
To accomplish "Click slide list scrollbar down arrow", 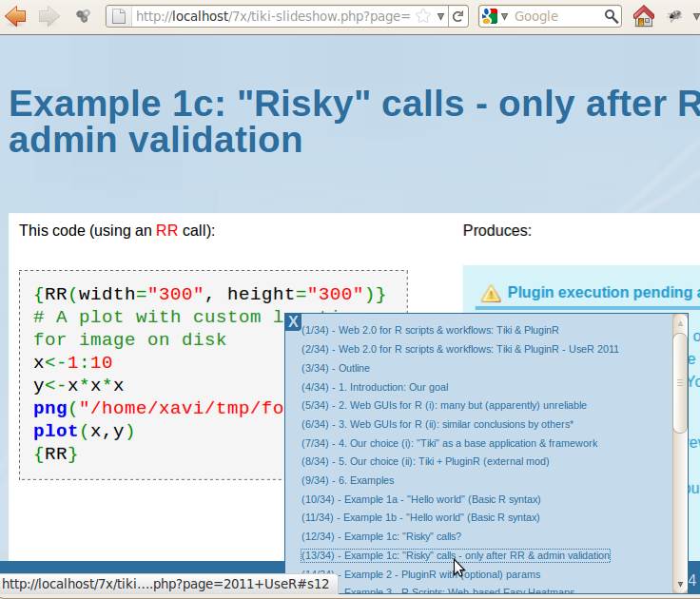I will (680, 584).
